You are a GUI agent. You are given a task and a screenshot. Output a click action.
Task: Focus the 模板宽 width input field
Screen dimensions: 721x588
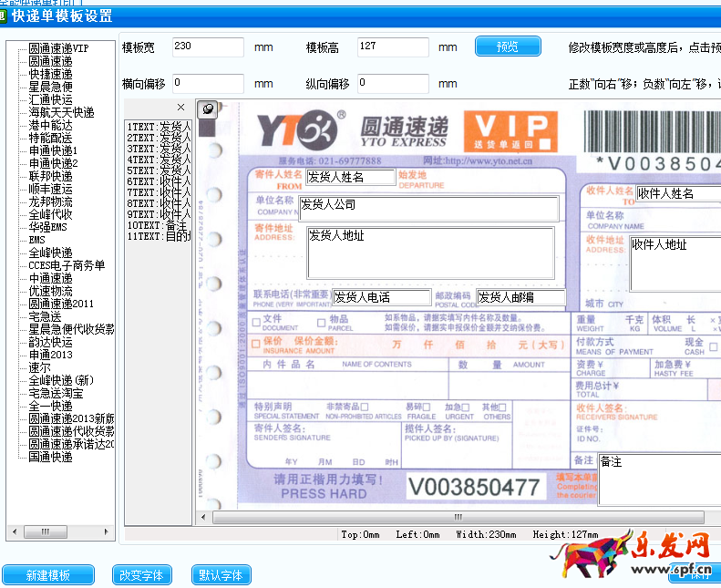click(208, 46)
